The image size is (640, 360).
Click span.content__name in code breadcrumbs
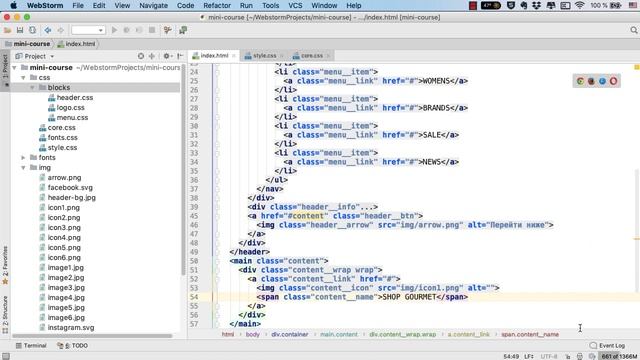(530, 334)
